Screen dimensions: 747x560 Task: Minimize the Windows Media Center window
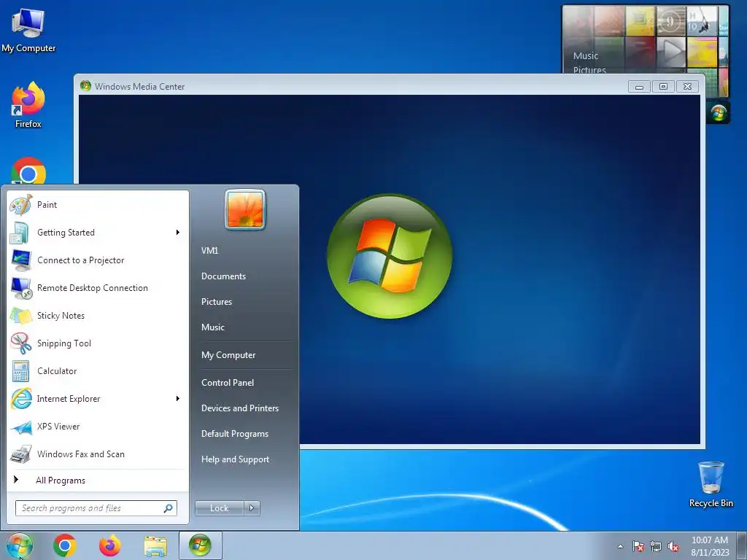tap(639, 87)
